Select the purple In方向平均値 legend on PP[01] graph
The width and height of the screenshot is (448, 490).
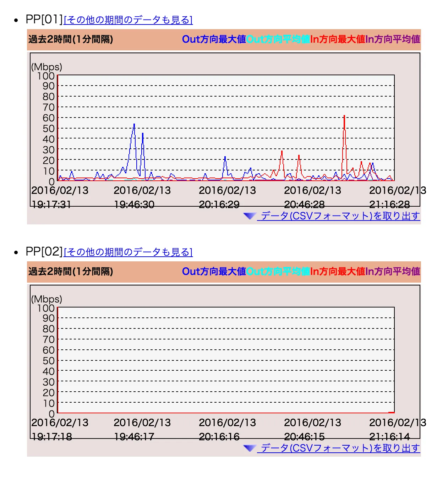click(392, 40)
